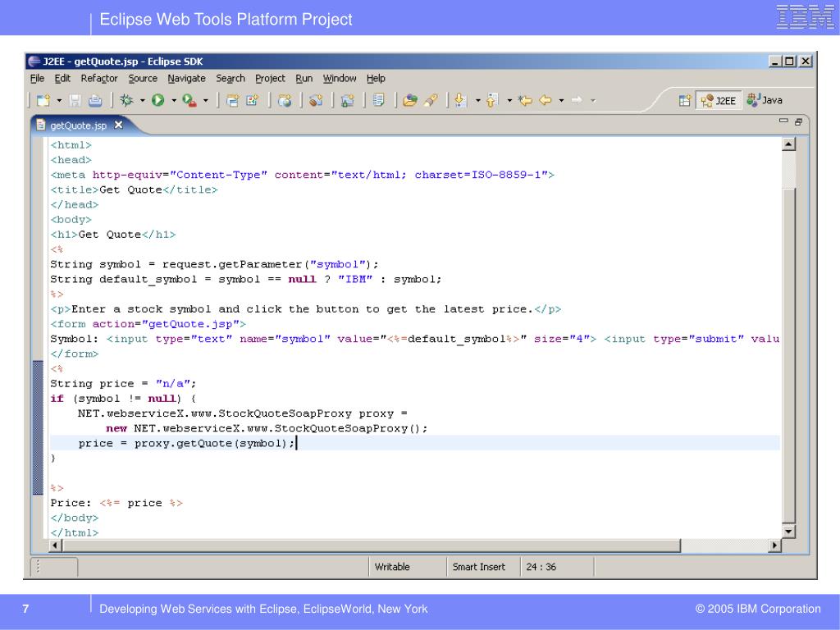
Task: Click the horizontal scrollbar thumb
Action: [x=372, y=546]
